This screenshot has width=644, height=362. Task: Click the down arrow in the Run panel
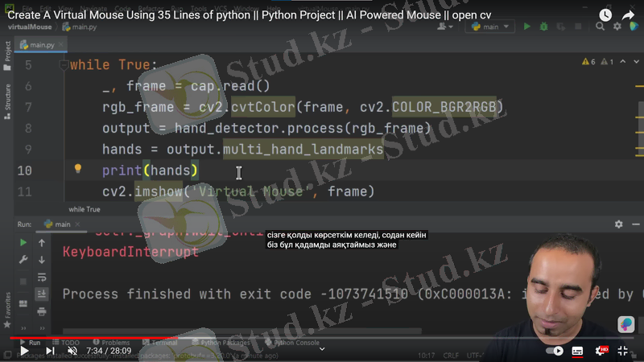42,260
